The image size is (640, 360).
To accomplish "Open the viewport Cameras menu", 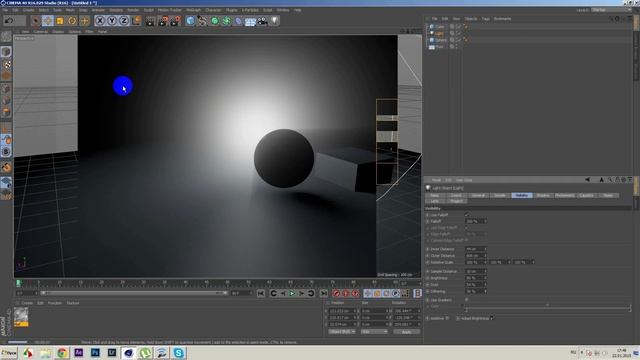I will pyautogui.click(x=40, y=31).
